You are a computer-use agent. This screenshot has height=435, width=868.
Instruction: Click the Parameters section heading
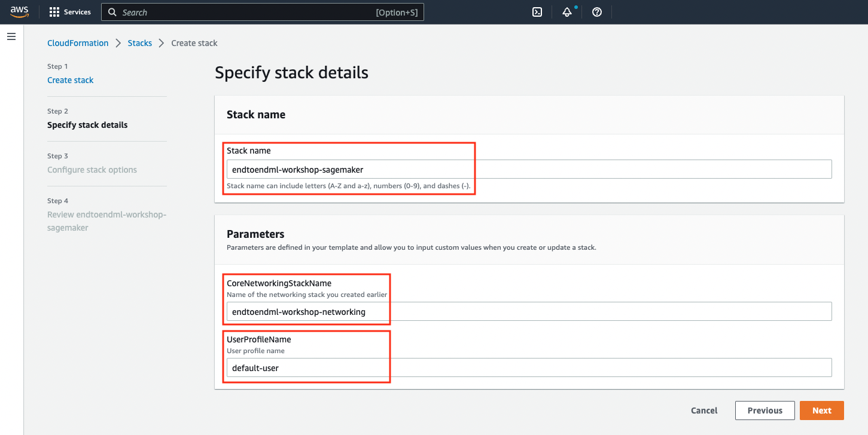(255, 234)
